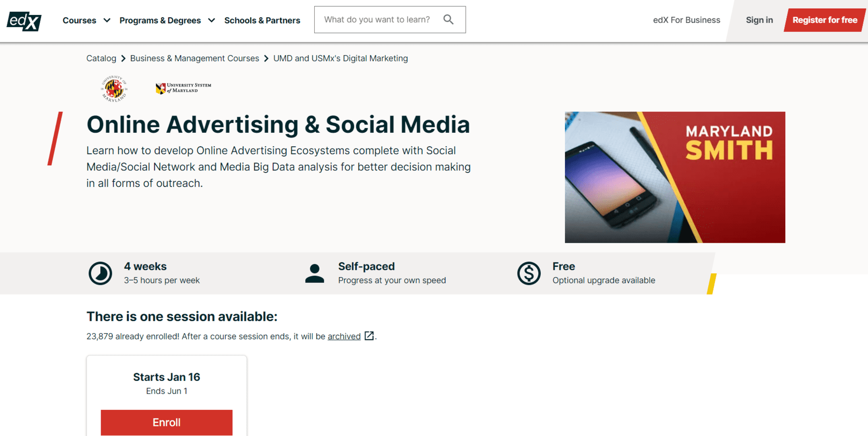Click the search magnifier icon

click(x=448, y=19)
